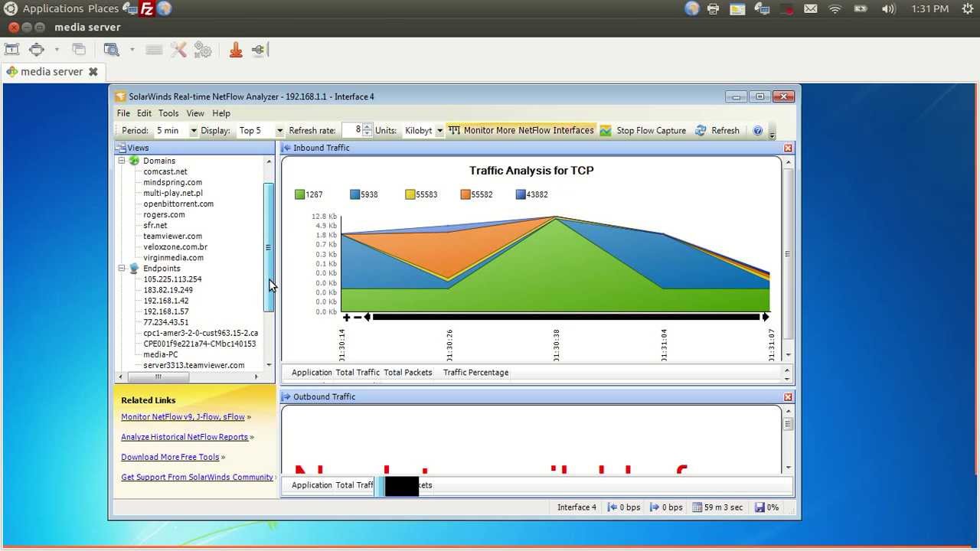Click the Traffic Percentage column header

475,373
